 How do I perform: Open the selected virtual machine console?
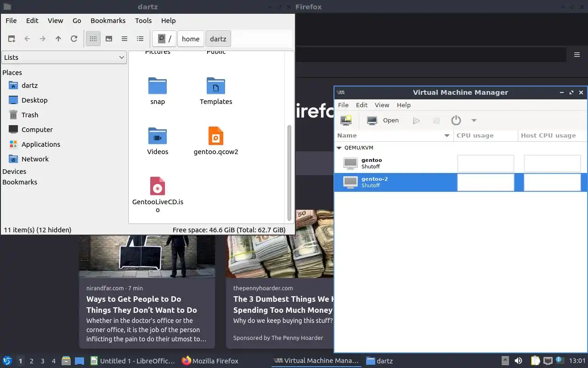[x=383, y=121]
